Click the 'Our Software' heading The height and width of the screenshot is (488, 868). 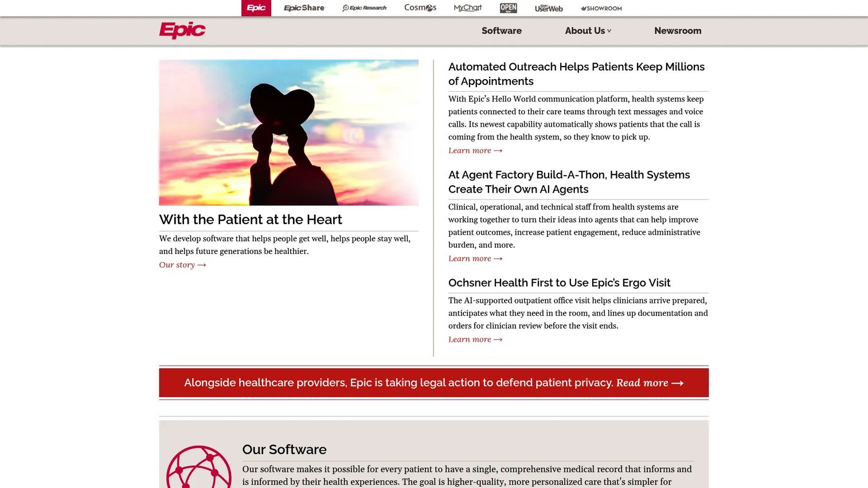point(284,450)
